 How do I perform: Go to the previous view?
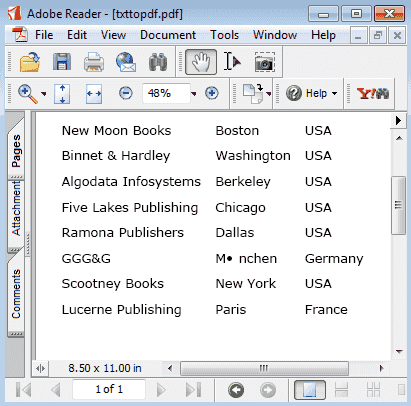pyautogui.click(x=236, y=390)
